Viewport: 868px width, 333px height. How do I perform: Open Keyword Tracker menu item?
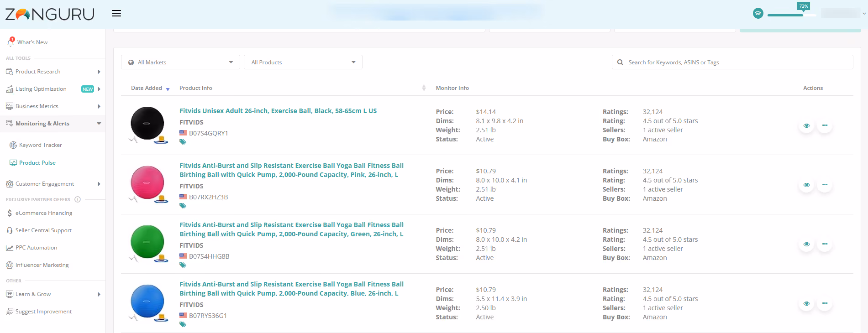pos(41,145)
